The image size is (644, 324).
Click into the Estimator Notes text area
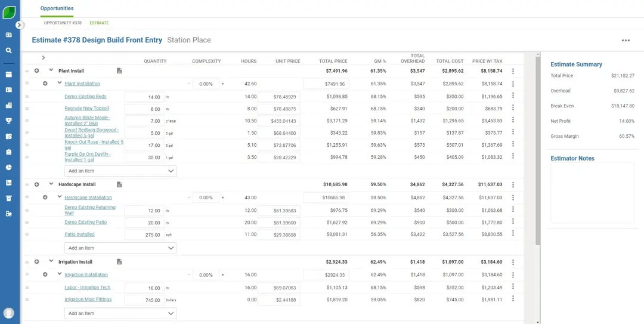click(592, 192)
